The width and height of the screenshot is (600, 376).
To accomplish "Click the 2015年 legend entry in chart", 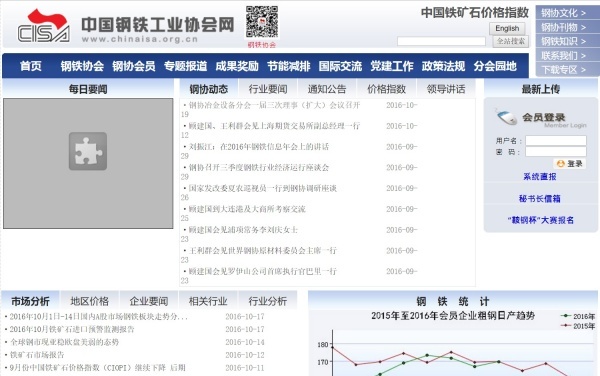I will click(578, 326).
